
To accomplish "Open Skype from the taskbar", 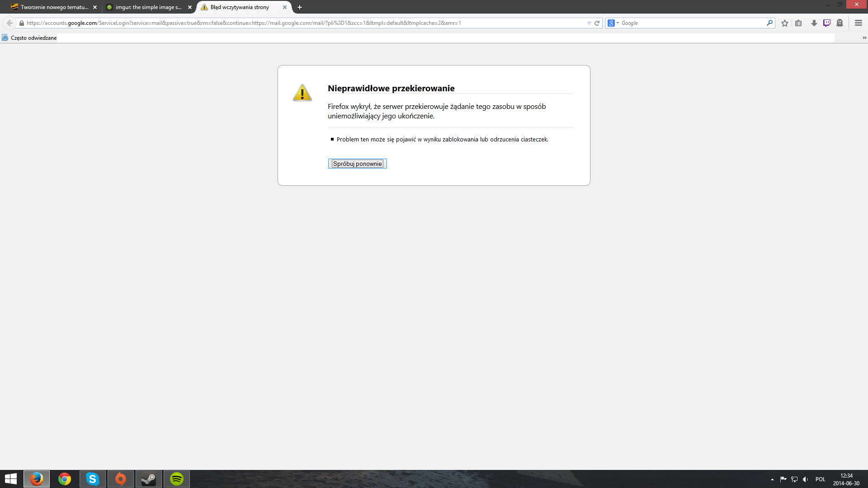I will [93, 479].
